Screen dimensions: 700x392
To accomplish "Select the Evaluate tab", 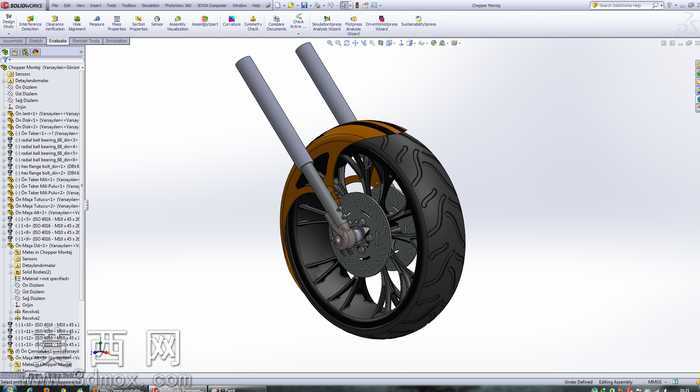I will tap(58, 41).
